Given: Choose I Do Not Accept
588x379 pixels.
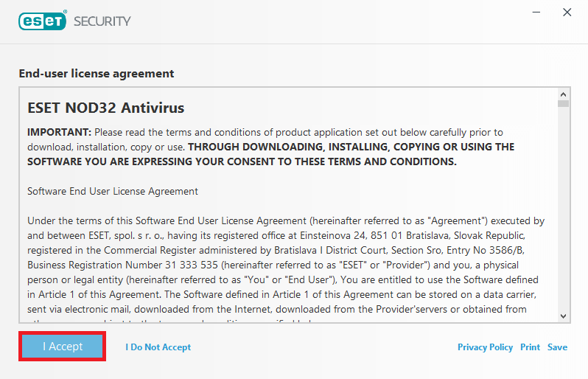Looking at the screenshot, I should [x=158, y=347].
